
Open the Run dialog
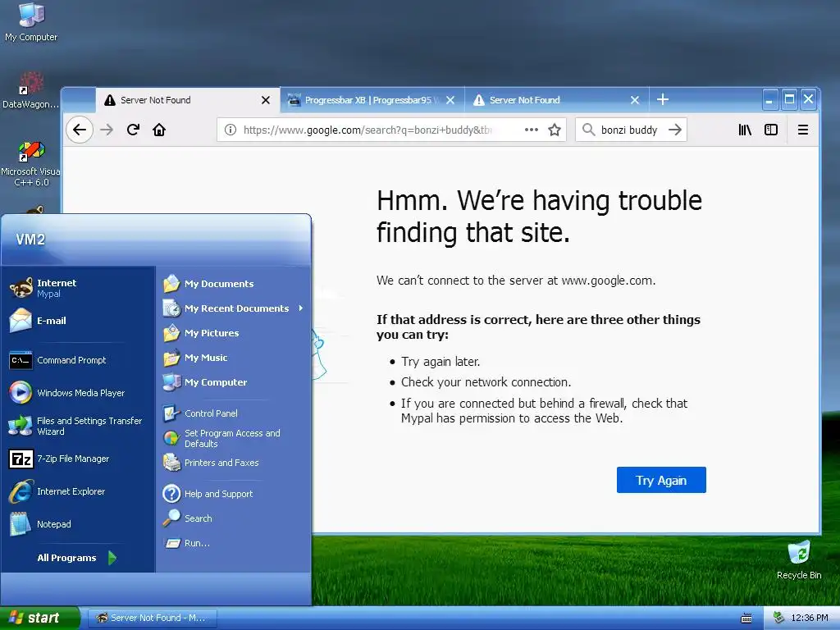[x=234, y=543]
